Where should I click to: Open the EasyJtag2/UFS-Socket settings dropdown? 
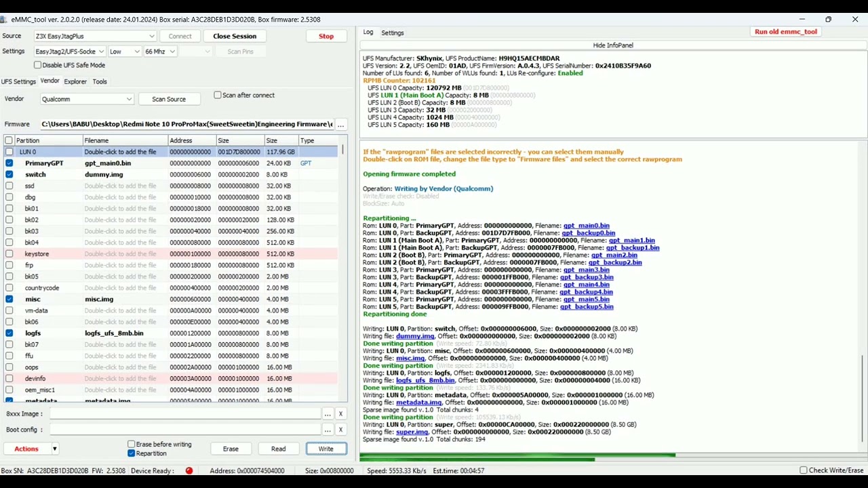pos(70,52)
